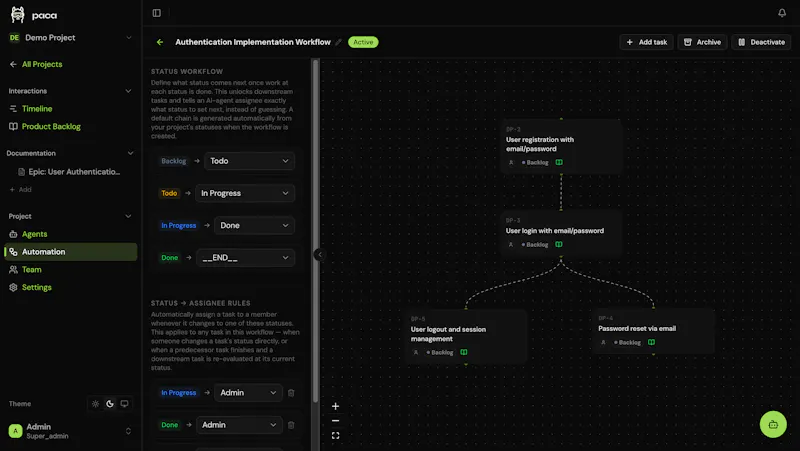Select Password reset via email card
Screen dimensions: 800x451
click(654, 331)
